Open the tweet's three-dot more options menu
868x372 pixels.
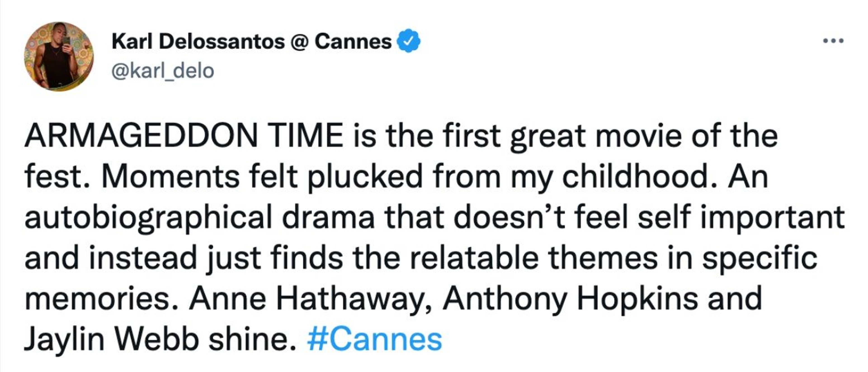[x=833, y=41]
